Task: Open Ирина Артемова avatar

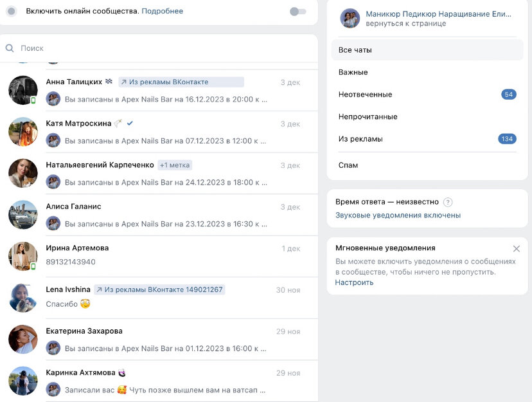Action: (22, 256)
